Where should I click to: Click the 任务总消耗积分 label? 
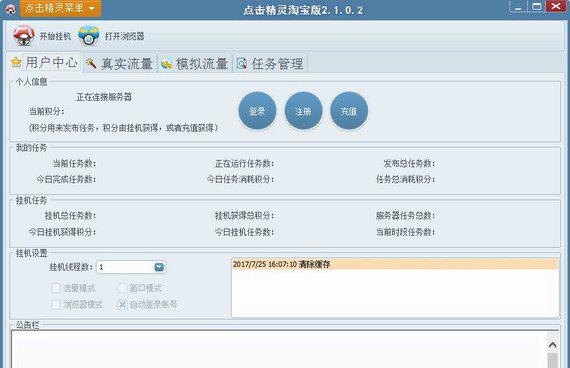coord(406,179)
